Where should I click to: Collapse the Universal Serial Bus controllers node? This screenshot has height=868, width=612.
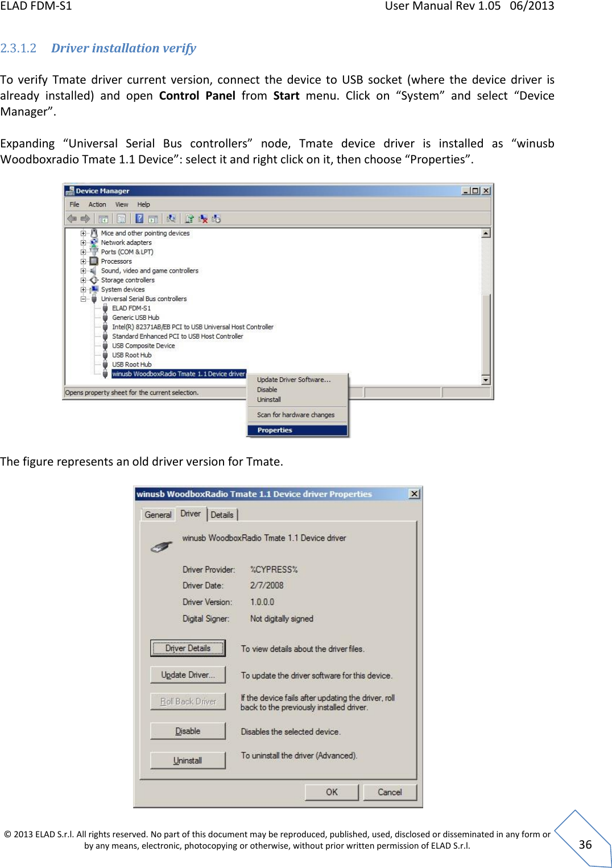click(83, 298)
